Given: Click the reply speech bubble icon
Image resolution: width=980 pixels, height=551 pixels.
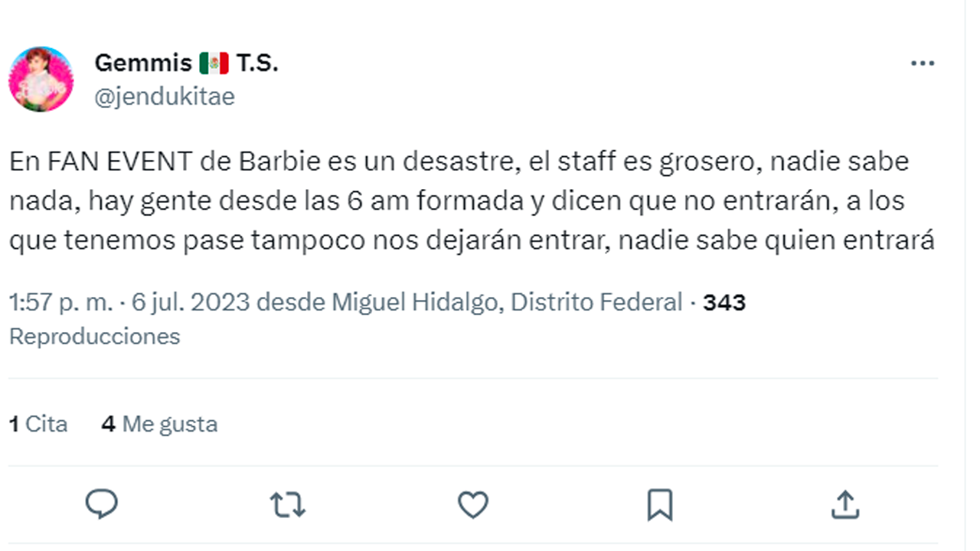Looking at the screenshot, I should click(x=101, y=504).
